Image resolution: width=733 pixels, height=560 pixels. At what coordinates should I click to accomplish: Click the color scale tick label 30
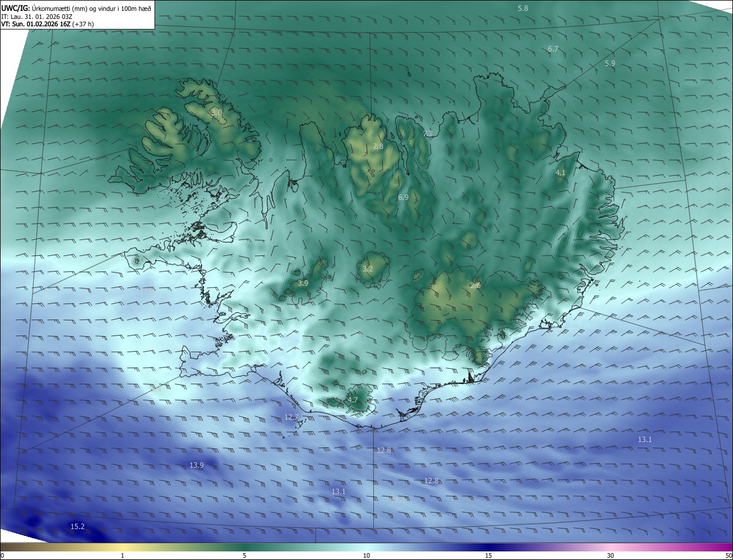(x=610, y=555)
